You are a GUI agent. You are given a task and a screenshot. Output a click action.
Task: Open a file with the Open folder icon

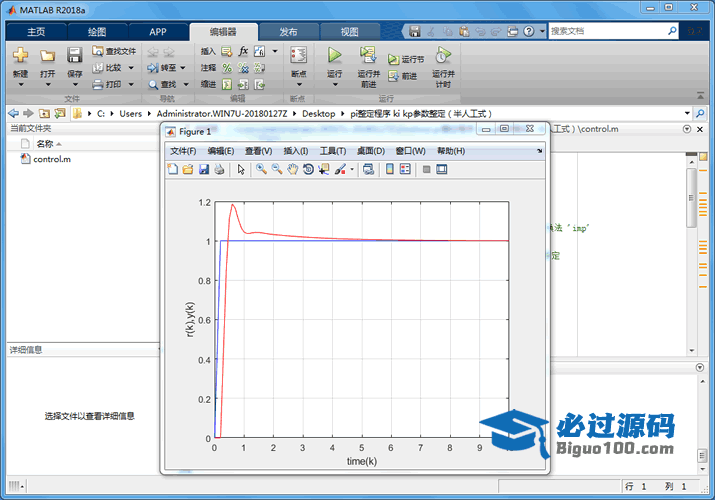coord(47,56)
